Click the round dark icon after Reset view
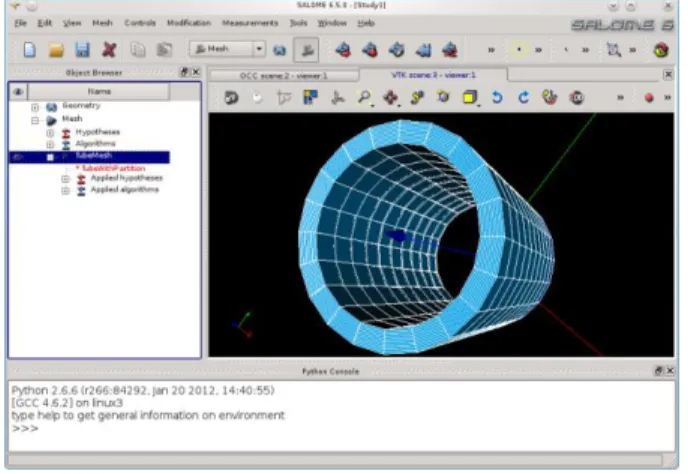 (577, 97)
